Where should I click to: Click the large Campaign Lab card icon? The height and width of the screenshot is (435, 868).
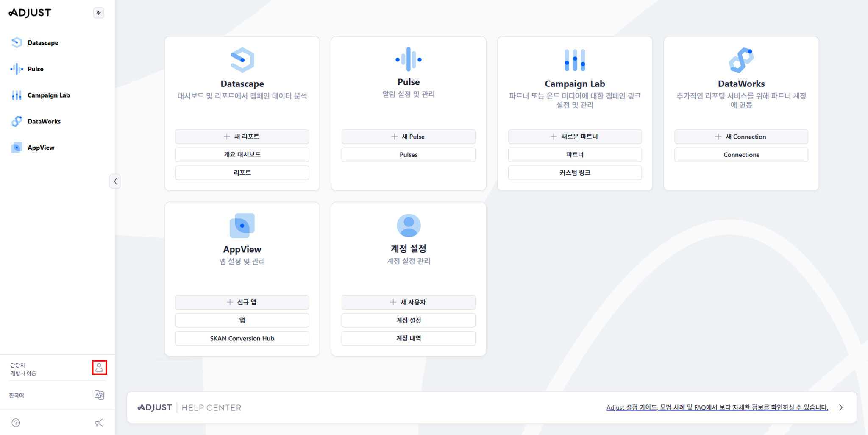click(x=575, y=60)
